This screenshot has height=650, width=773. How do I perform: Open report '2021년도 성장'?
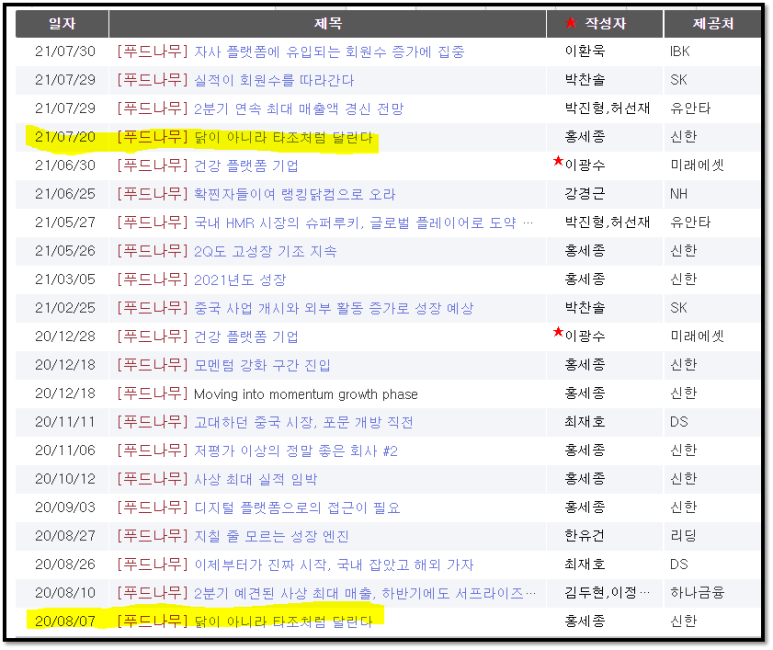point(240,280)
